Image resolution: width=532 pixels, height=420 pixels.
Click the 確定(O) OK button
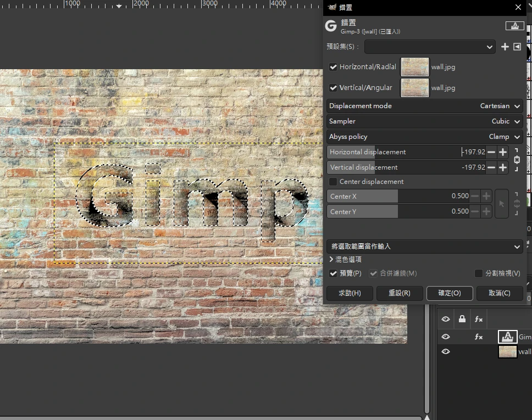pos(449,293)
